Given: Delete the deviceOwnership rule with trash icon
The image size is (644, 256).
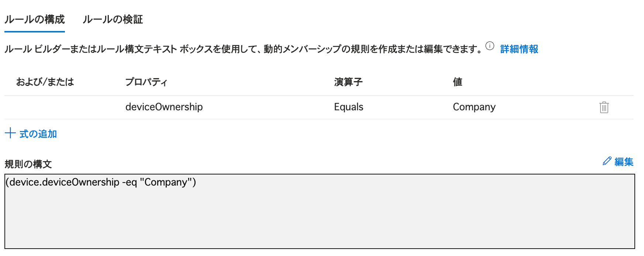Looking at the screenshot, I should [604, 107].
